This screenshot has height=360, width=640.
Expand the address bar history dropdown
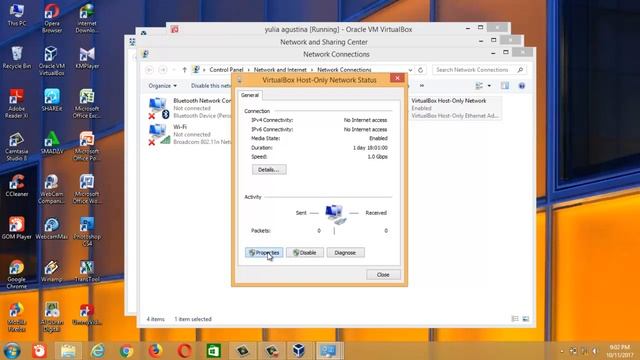click(411, 70)
